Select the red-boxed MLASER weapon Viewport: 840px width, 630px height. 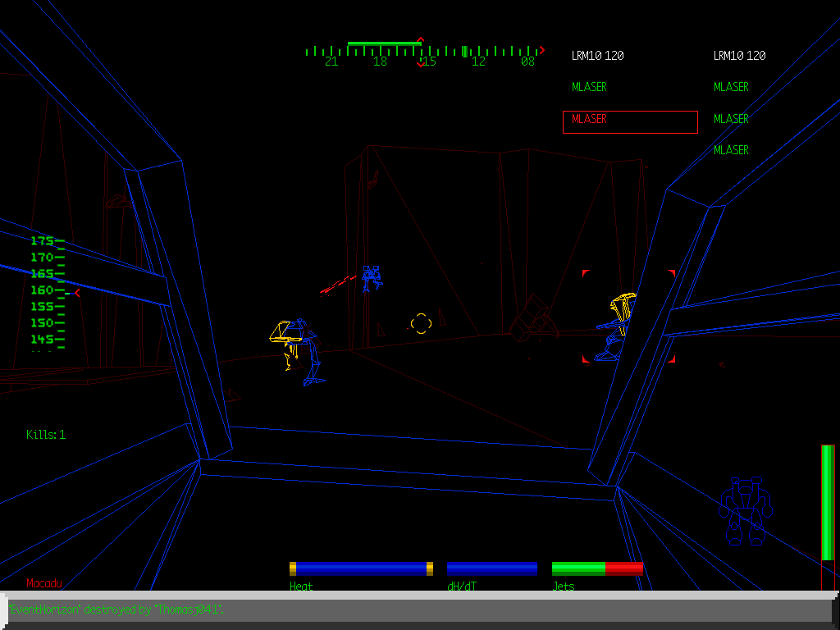[629, 121]
